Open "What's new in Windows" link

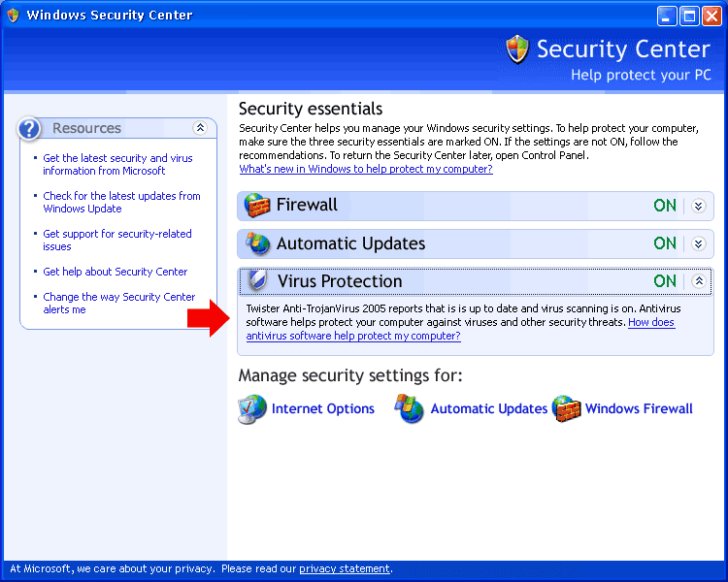pos(366,169)
